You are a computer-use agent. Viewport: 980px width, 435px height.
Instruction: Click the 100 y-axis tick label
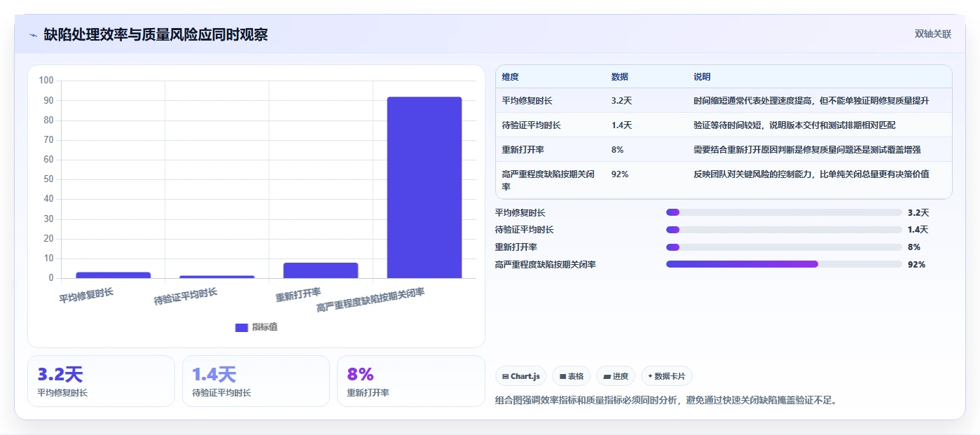coord(46,81)
